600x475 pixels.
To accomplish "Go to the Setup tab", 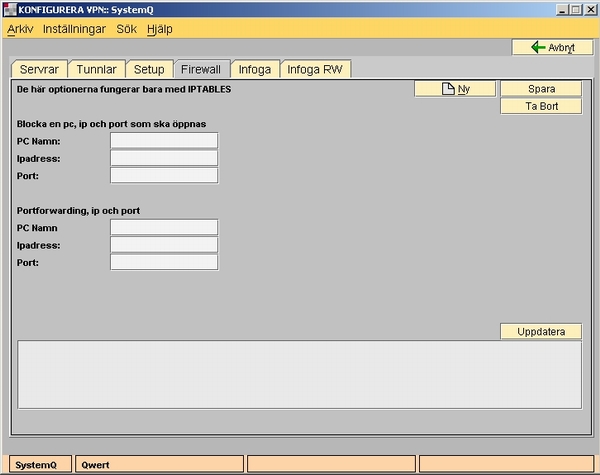I will 149,69.
